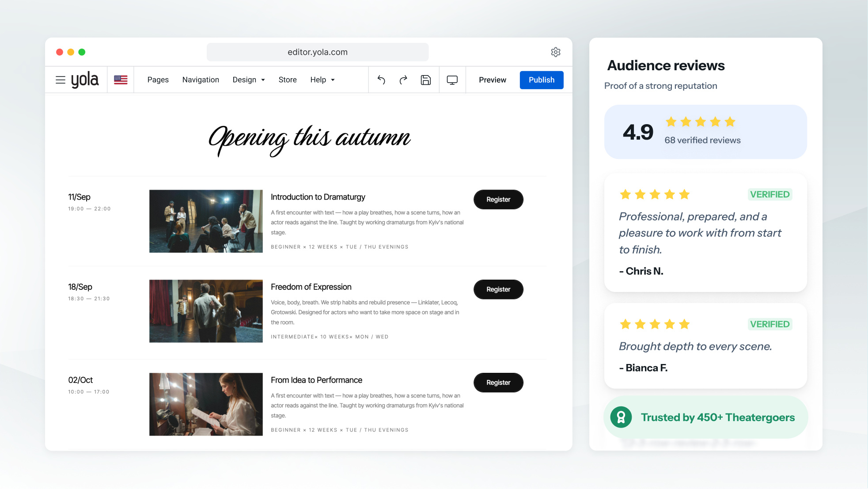Click the 'From Idea to Performance' title
Image resolution: width=868 pixels, height=489 pixels.
point(316,380)
